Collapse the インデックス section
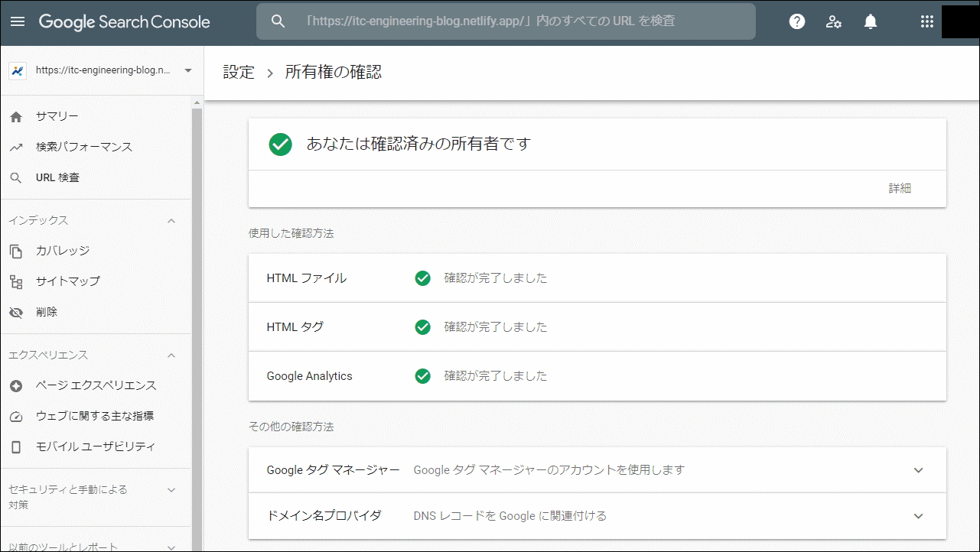 coord(171,220)
